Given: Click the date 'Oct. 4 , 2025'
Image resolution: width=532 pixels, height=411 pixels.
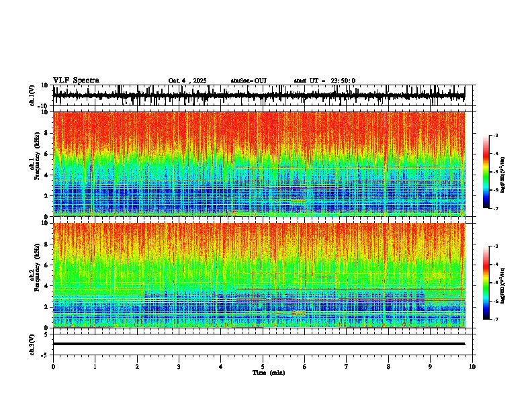Looking at the screenshot, I should coord(187,81).
